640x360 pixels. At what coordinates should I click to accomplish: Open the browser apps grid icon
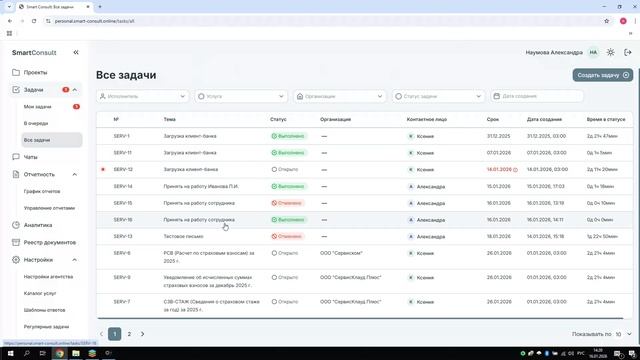pos(9,33)
